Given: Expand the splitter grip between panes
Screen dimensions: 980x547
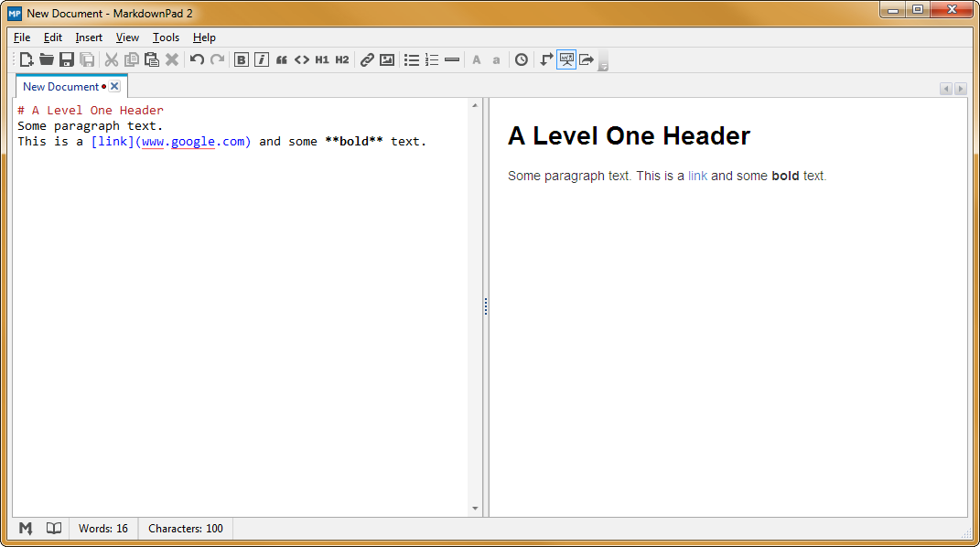Looking at the screenshot, I should point(485,306).
